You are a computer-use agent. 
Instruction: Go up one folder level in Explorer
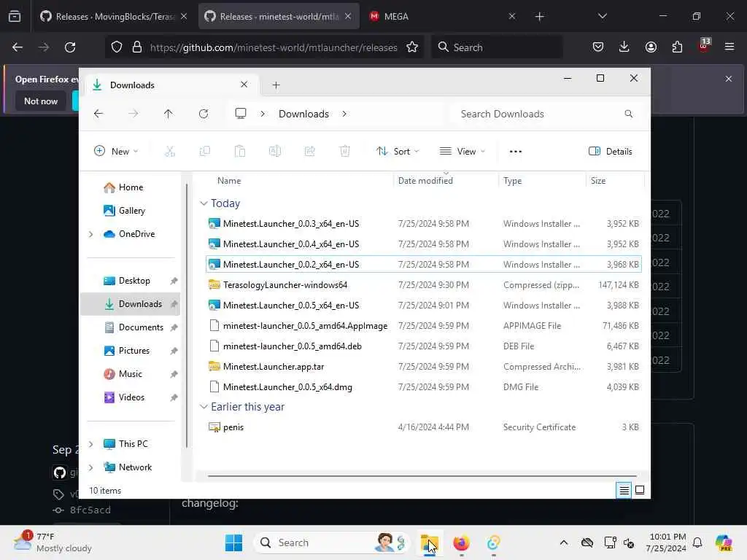coord(169,114)
